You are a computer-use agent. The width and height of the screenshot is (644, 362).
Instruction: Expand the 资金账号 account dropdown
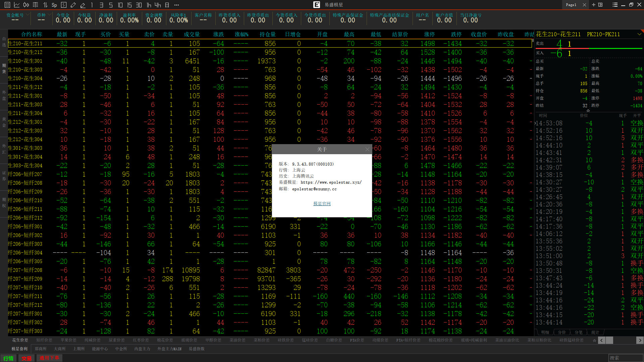click(28, 15)
